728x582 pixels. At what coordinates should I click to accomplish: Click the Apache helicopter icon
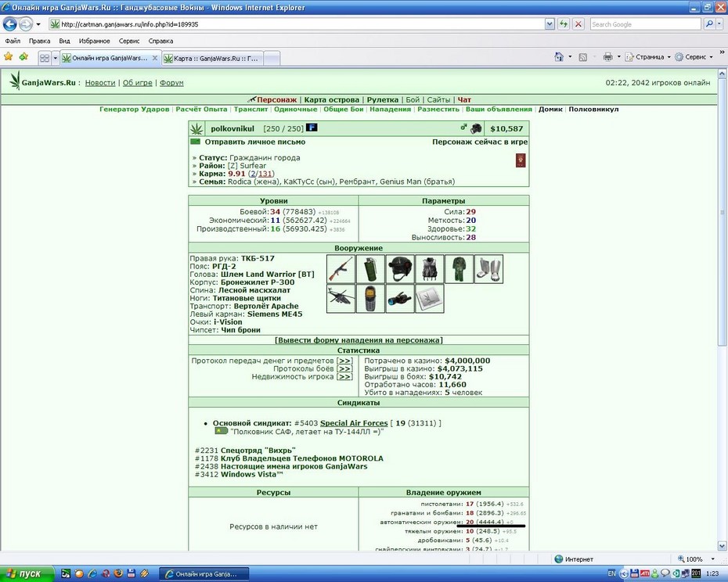tap(341, 298)
